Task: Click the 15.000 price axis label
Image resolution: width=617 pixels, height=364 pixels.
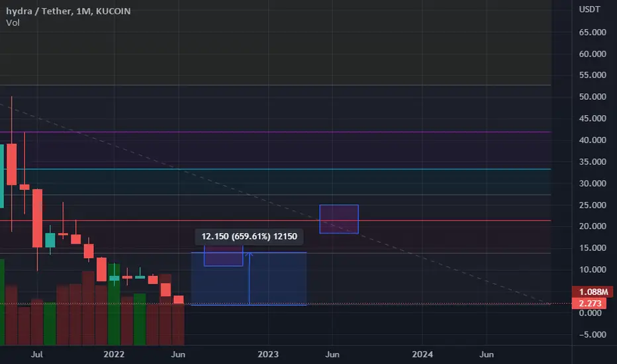Action: click(593, 248)
